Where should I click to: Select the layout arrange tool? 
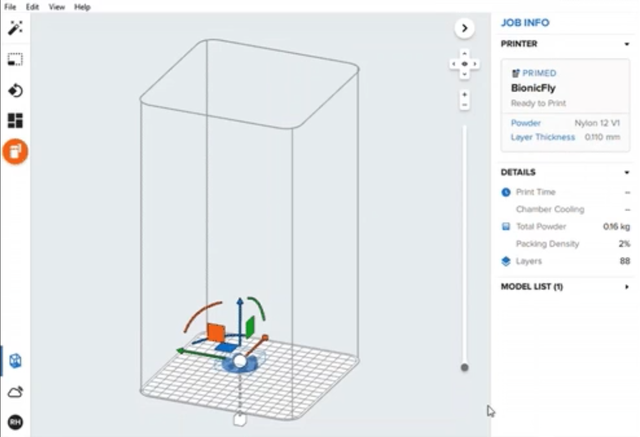[x=15, y=120]
